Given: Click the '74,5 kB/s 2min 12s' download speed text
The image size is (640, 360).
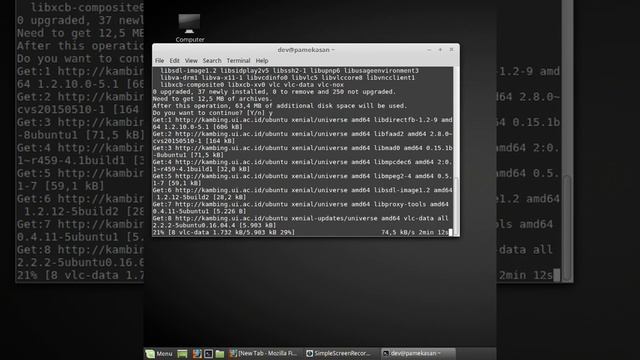Looking at the screenshot, I should [415, 232].
